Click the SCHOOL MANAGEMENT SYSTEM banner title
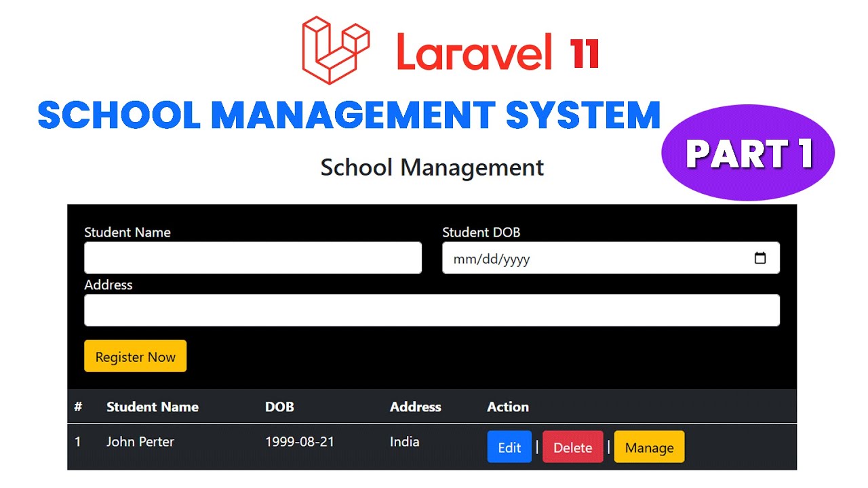This screenshot has height=488, width=868. click(x=349, y=115)
